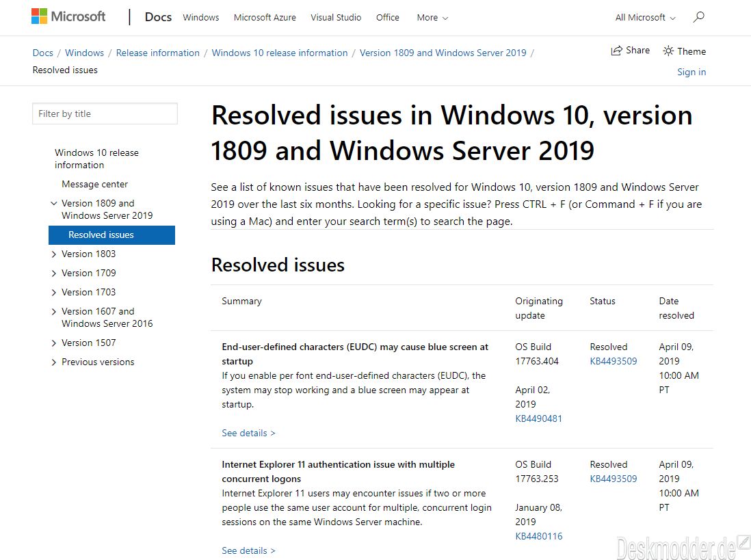
Task: Click the Summary column header
Action: tap(242, 301)
